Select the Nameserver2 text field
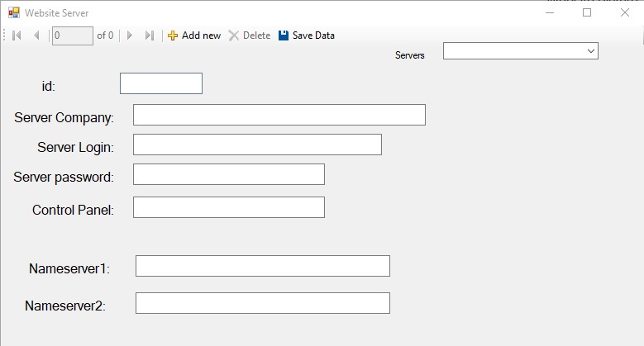This screenshot has height=346, width=644. (x=262, y=303)
